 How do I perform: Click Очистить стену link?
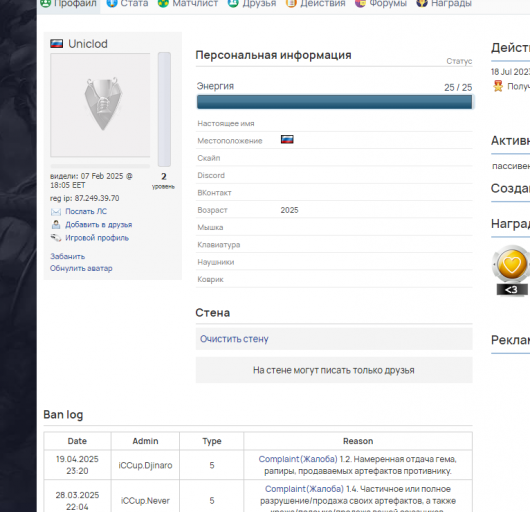click(234, 339)
